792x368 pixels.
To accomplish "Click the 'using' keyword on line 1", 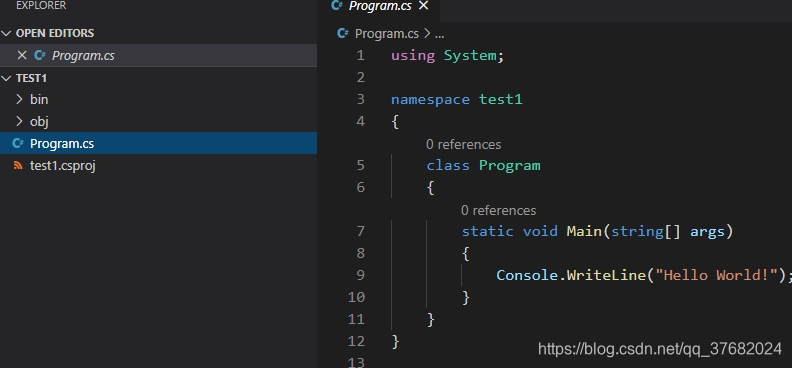I will 413,56.
